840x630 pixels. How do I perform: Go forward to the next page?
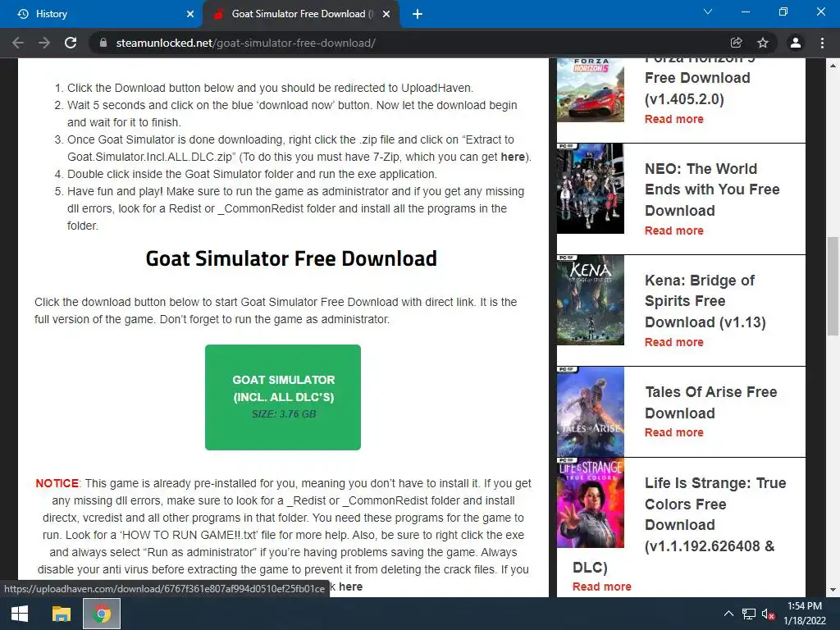pos(44,43)
